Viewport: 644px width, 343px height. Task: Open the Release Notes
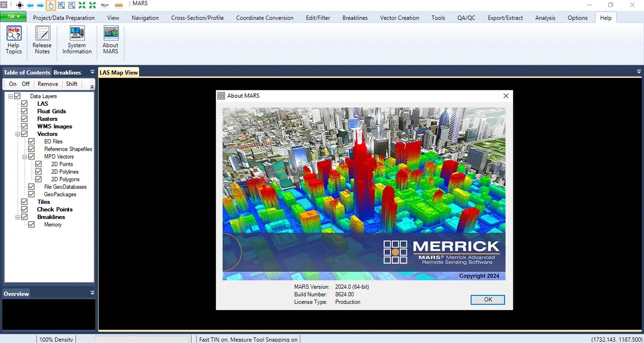pyautogui.click(x=42, y=40)
